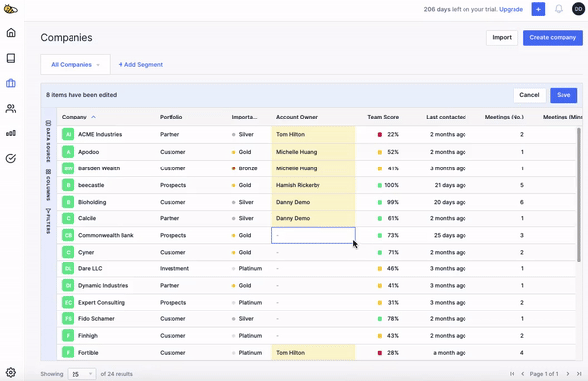The width and height of the screenshot is (588, 381).
Task: Click the Commonwealth Bank account owner field
Action: point(314,235)
